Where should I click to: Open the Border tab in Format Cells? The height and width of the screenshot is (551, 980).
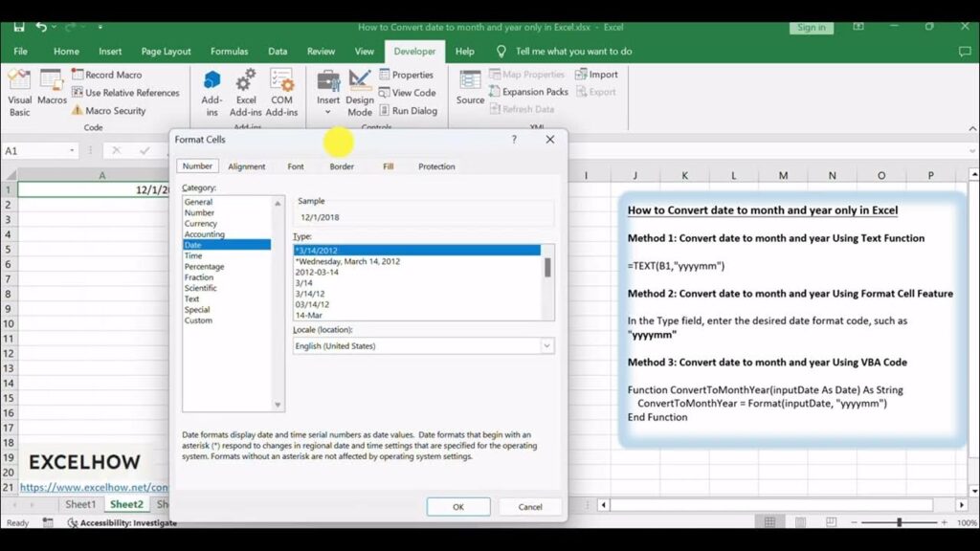(x=342, y=166)
